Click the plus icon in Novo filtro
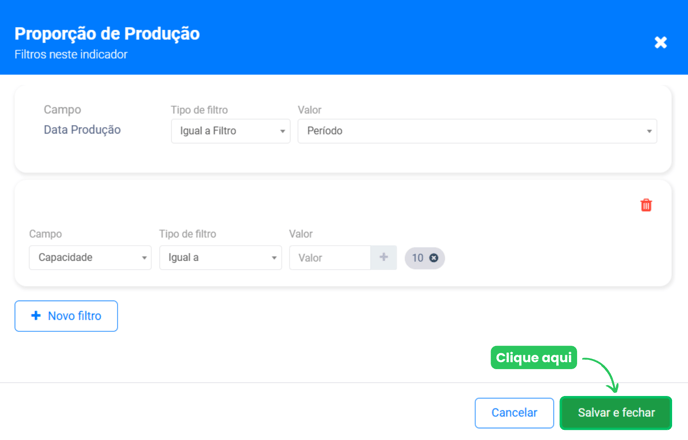 click(x=36, y=316)
